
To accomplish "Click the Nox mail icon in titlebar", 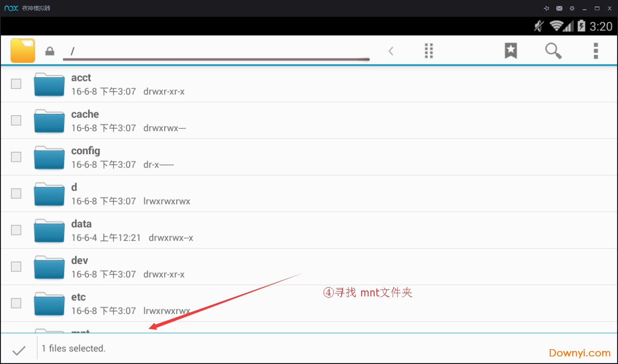I will point(560,8).
